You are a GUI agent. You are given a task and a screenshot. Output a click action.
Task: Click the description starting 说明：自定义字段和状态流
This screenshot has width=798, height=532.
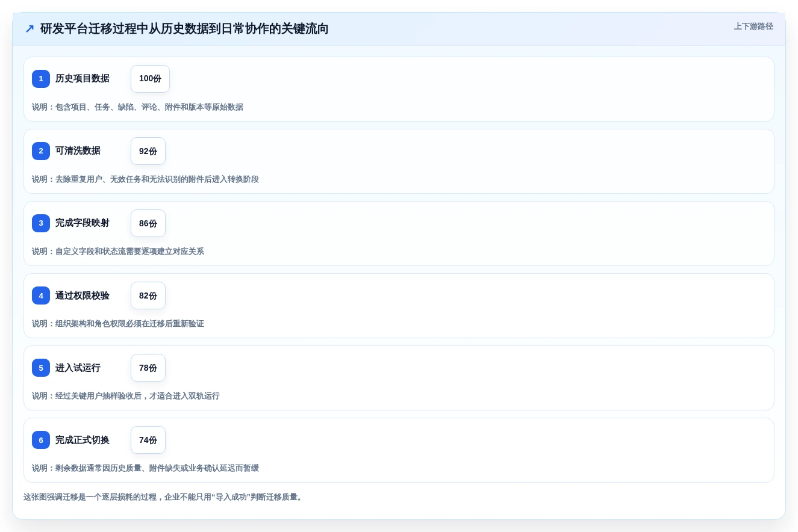(118, 252)
